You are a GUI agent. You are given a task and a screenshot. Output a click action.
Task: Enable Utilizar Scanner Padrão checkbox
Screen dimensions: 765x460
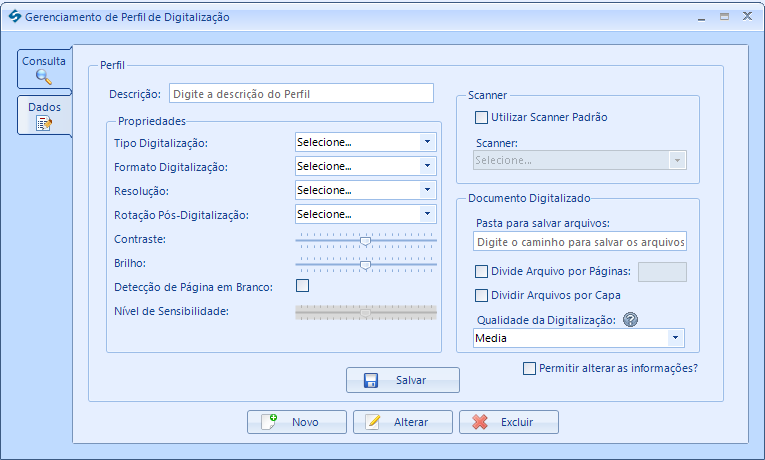482,117
